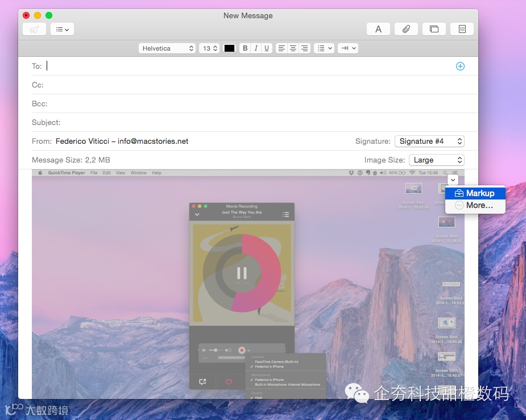Pick the black text color swatch

click(x=230, y=48)
